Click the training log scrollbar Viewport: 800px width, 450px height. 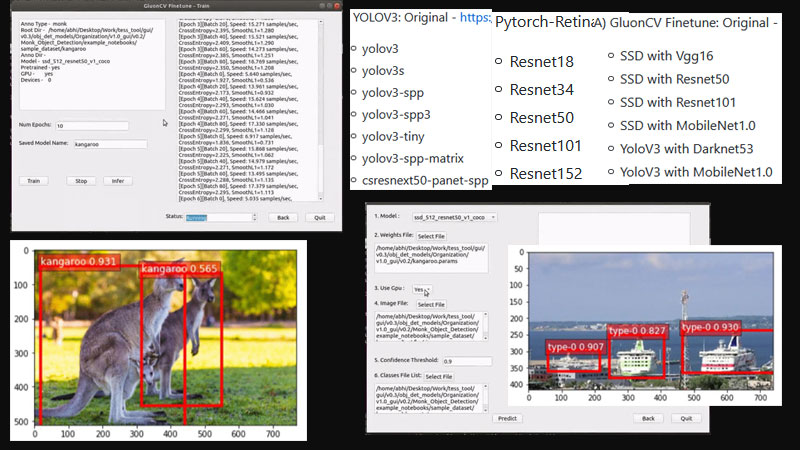(x=320, y=100)
